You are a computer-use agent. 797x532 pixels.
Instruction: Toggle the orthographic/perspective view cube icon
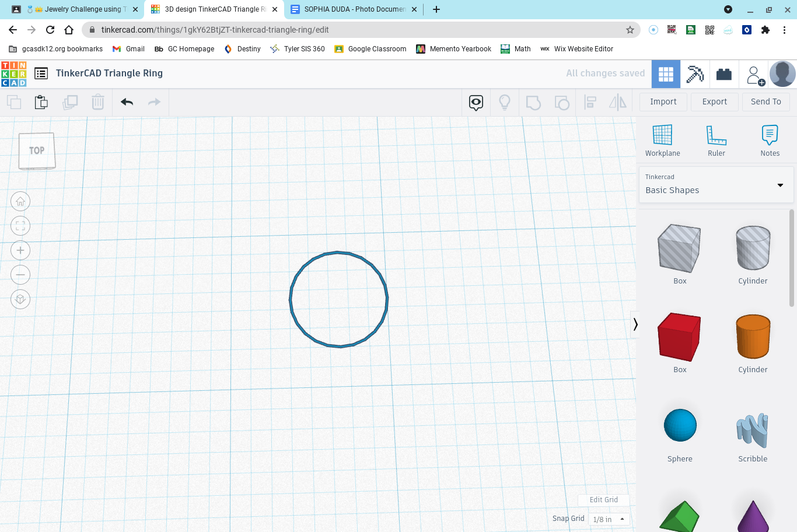click(x=20, y=299)
